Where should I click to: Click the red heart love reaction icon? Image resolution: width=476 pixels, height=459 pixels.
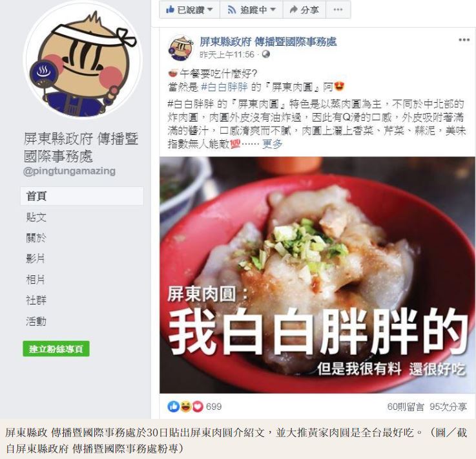tap(198, 407)
